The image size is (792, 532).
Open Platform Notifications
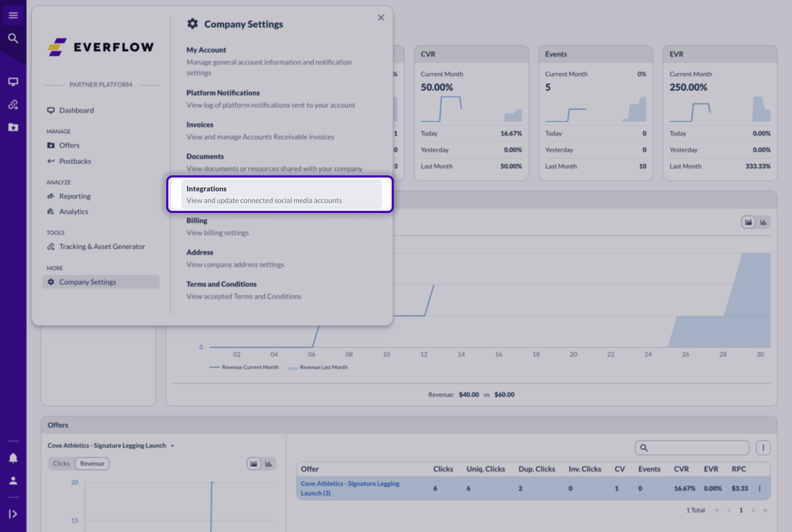point(282,99)
